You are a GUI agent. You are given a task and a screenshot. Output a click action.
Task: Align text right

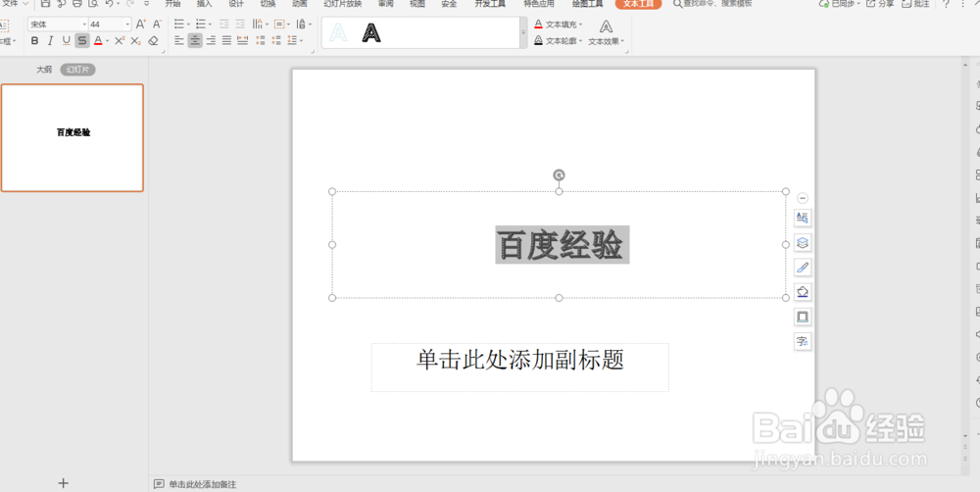212,40
